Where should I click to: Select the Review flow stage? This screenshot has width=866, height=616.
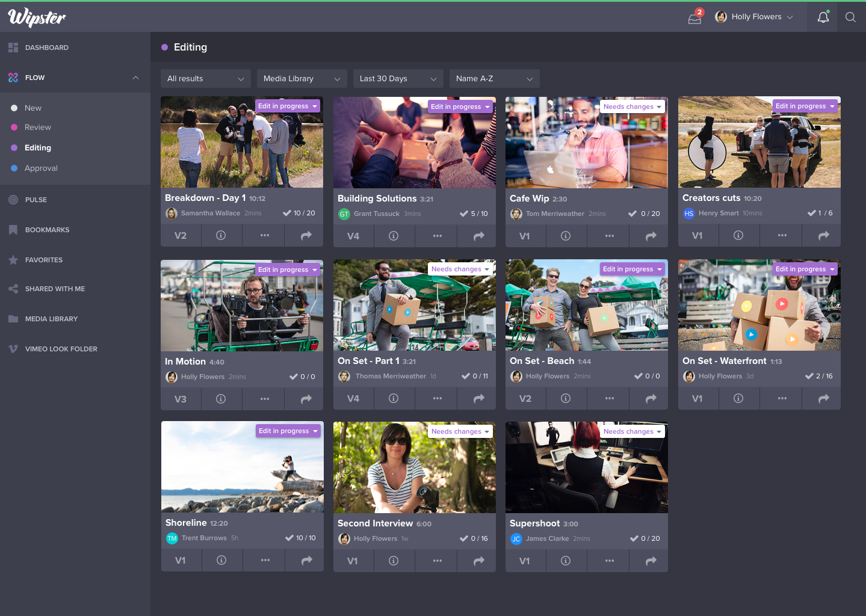click(x=37, y=128)
